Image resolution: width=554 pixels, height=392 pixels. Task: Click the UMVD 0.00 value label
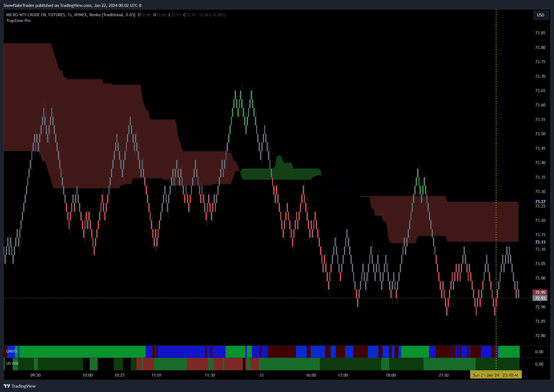539,352
